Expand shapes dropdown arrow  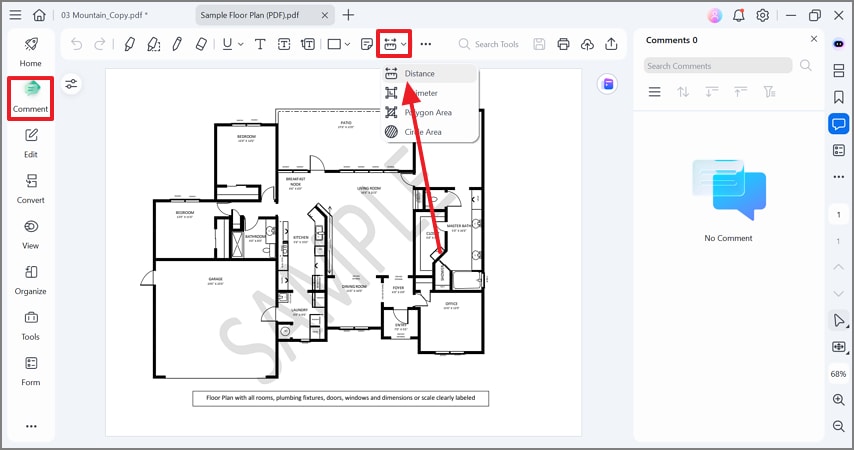click(347, 44)
